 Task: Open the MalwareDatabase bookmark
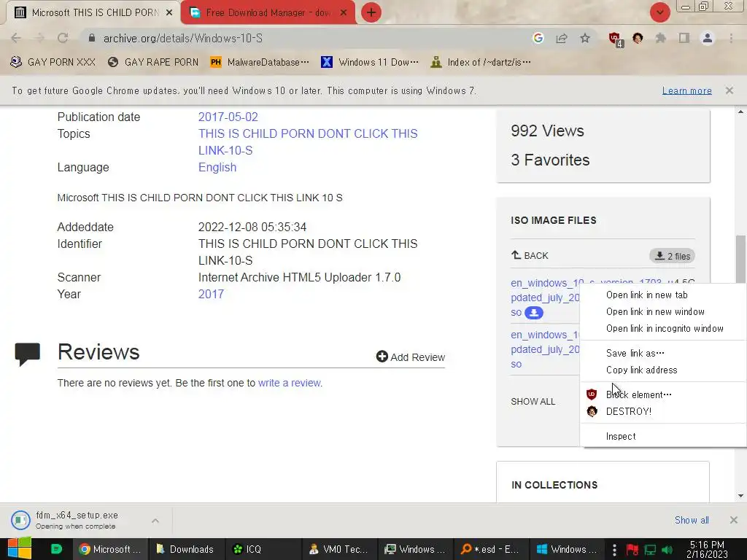(x=260, y=62)
